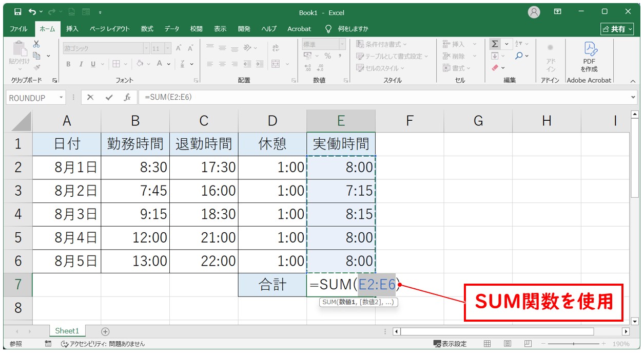Cancel formula entry with X icon

(x=90, y=97)
